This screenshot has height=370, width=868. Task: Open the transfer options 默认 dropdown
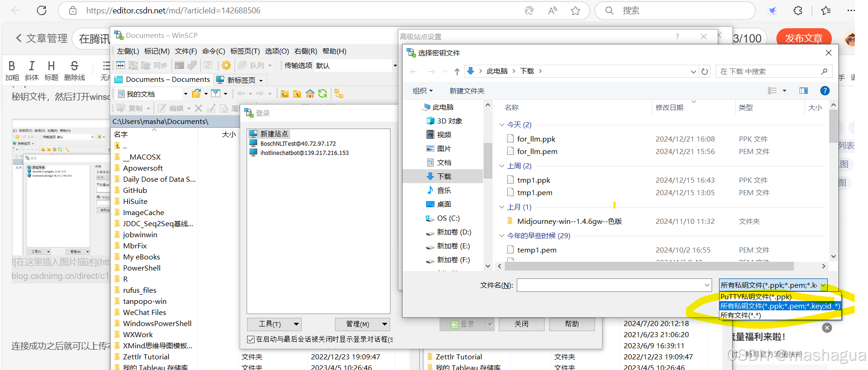click(395, 66)
